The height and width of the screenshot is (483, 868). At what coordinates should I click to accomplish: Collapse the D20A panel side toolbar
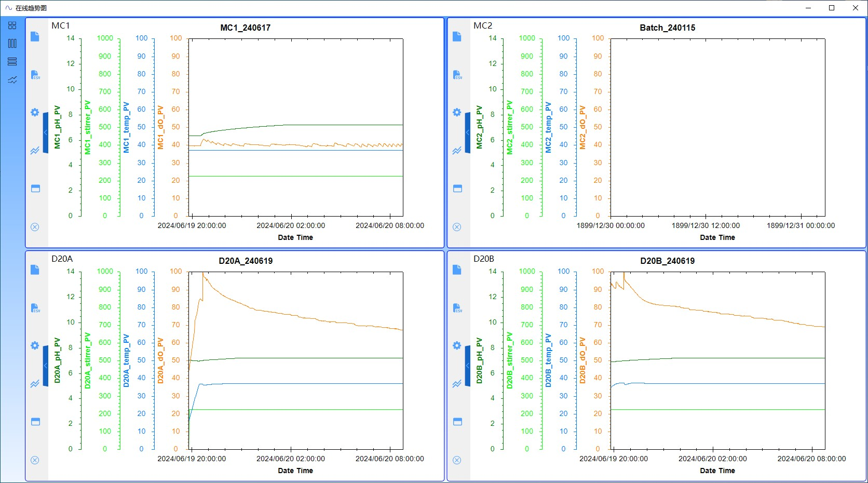pos(46,366)
